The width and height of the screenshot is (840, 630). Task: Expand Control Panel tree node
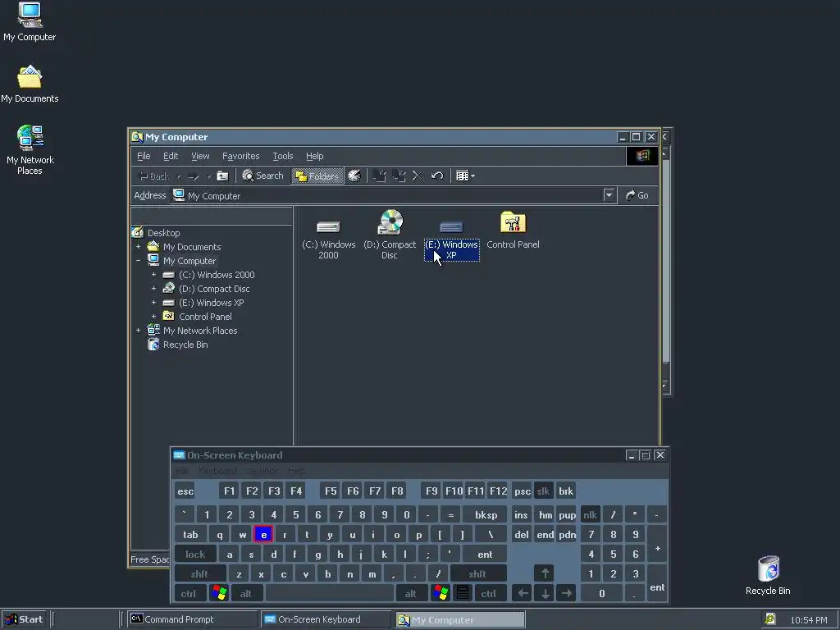[x=153, y=317]
